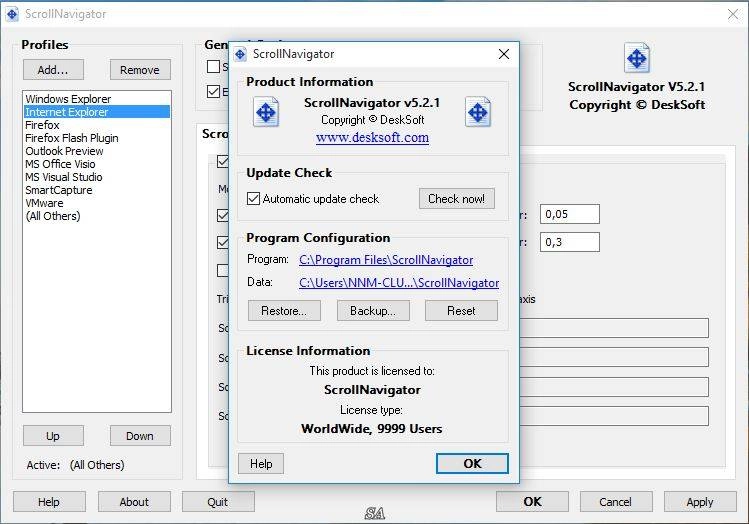Click the Reset button

coord(461,311)
